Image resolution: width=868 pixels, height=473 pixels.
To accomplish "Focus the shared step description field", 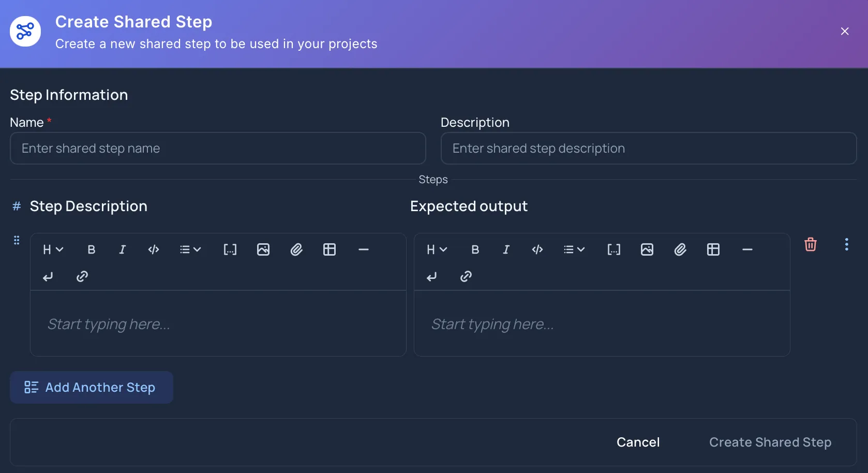I will point(649,149).
